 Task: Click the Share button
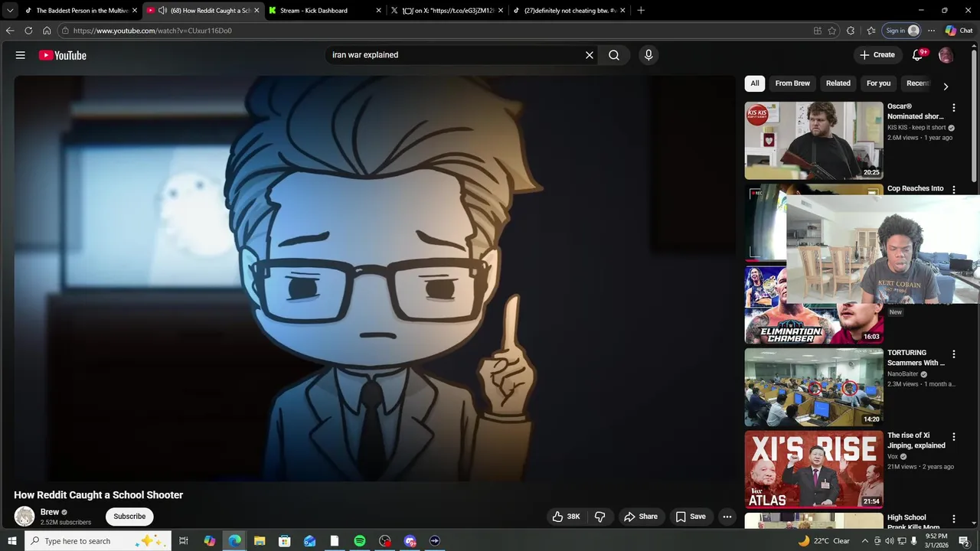coord(640,517)
